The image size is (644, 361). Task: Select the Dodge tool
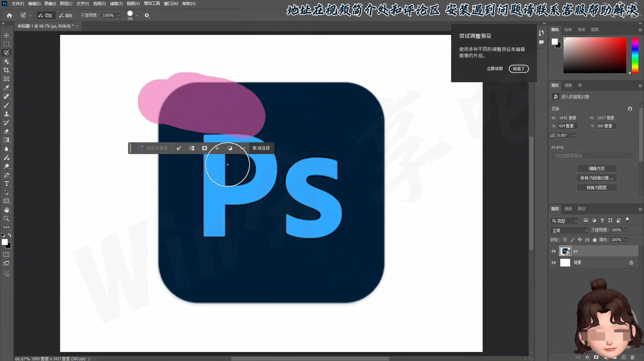[x=6, y=166]
